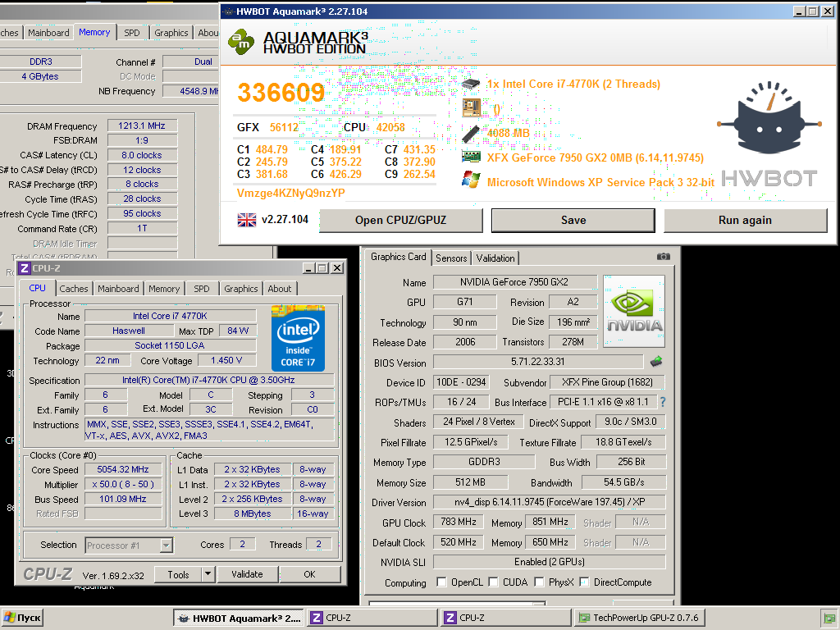Click the DRAM Frequency value 1213.1 MHz

point(142,126)
